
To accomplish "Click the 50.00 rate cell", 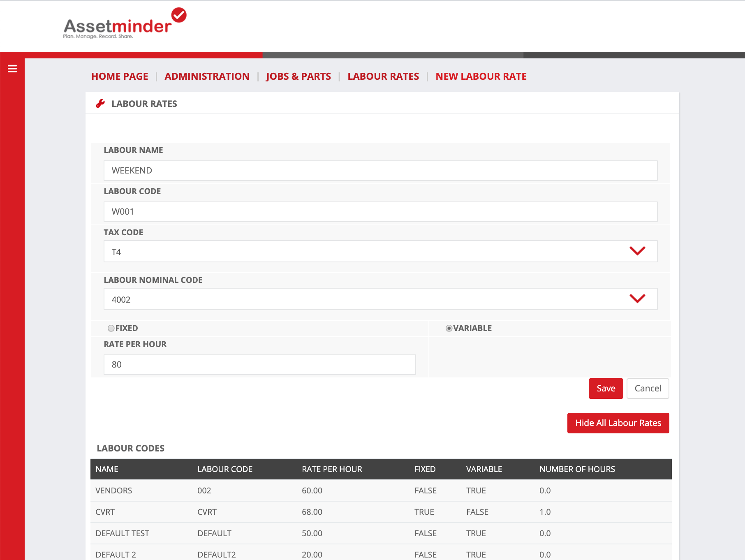I will [x=312, y=533].
